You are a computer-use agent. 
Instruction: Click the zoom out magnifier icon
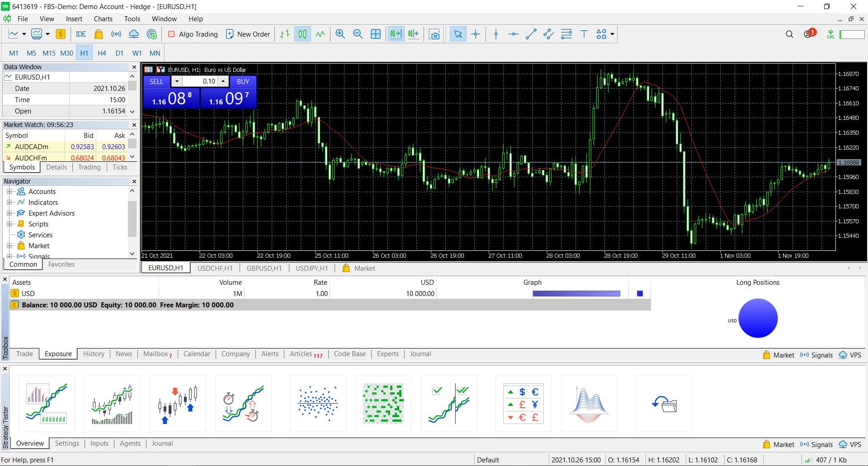358,34
